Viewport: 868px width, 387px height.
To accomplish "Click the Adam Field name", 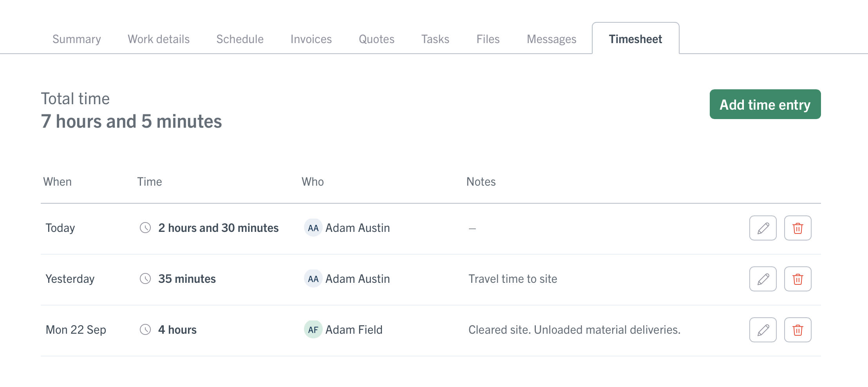I will (354, 330).
